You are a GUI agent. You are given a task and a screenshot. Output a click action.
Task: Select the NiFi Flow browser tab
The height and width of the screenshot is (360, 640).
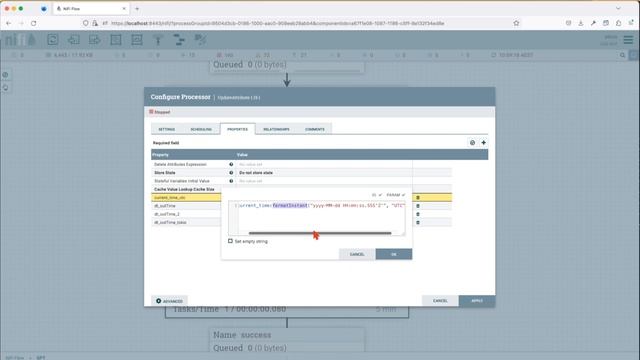91,9
